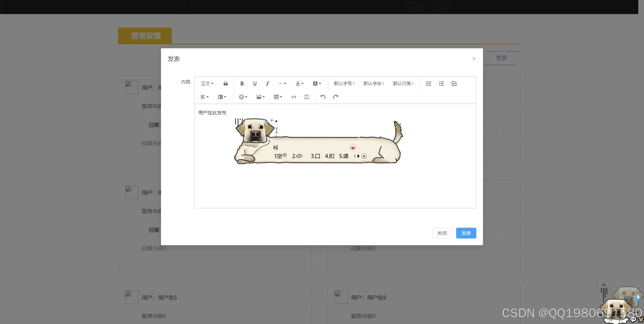Image resolution: width=644 pixels, height=324 pixels.
Task: Open the insert image menu
Action: tap(261, 97)
